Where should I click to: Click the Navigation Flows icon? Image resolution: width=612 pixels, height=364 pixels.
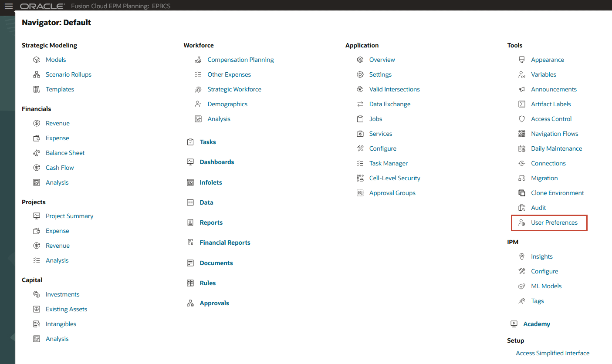[521, 134]
